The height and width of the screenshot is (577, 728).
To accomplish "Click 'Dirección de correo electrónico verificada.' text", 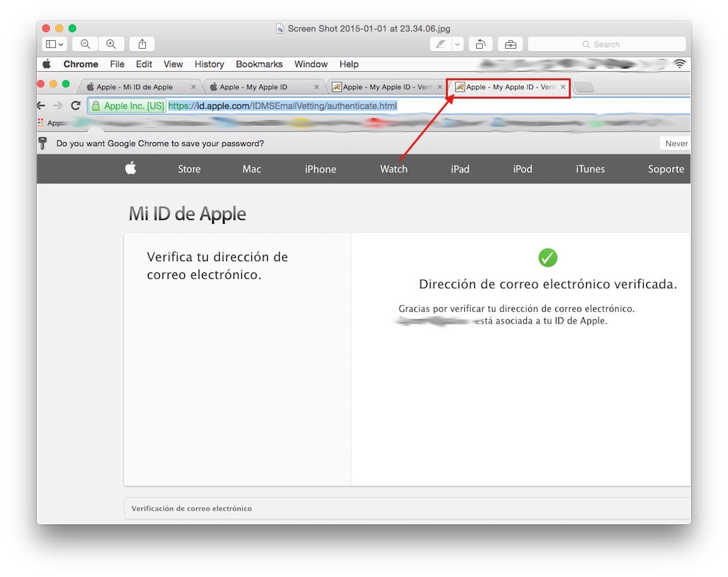I will (x=548, y=284).
